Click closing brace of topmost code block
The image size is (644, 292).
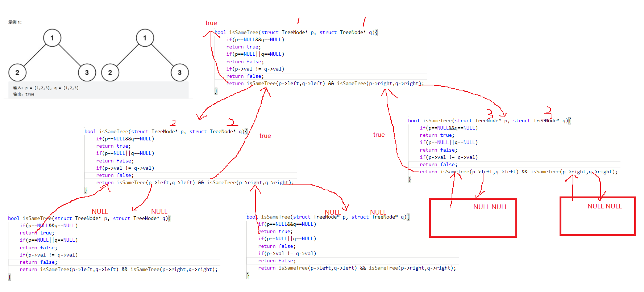coord(216,91)
